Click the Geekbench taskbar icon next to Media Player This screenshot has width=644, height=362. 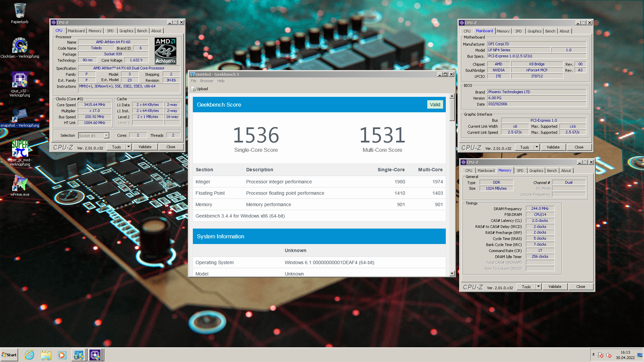pyautogui.click(x=79, y=355)
